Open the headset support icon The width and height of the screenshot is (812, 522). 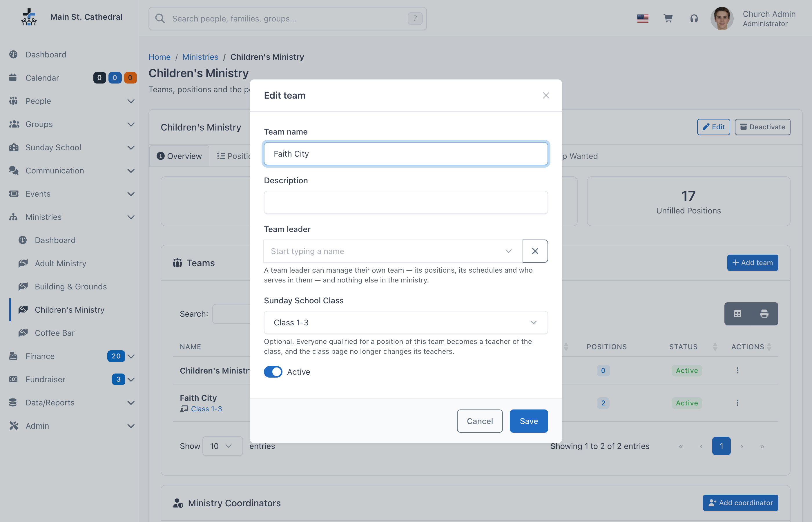[694, 18]
